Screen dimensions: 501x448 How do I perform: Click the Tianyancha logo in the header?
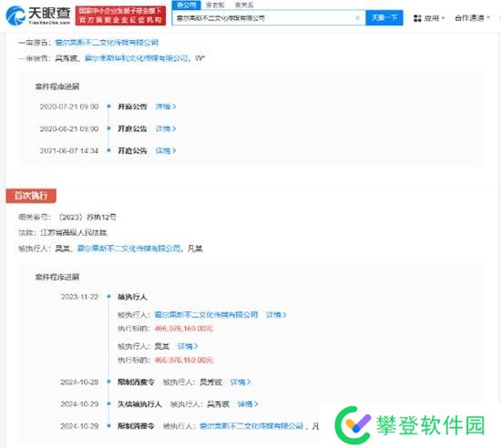tap(38, 15)
